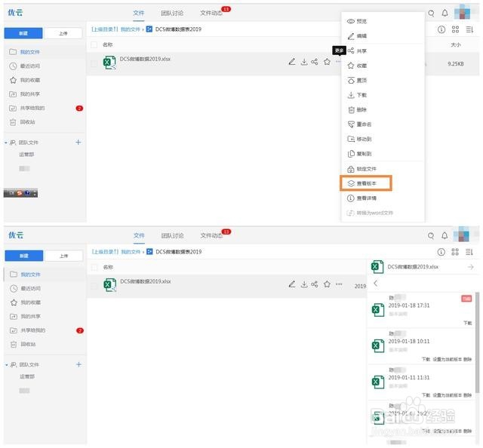483x448 pixels.
Task: Lower screenshot: click share icon in file row
Action: point(315,284)
